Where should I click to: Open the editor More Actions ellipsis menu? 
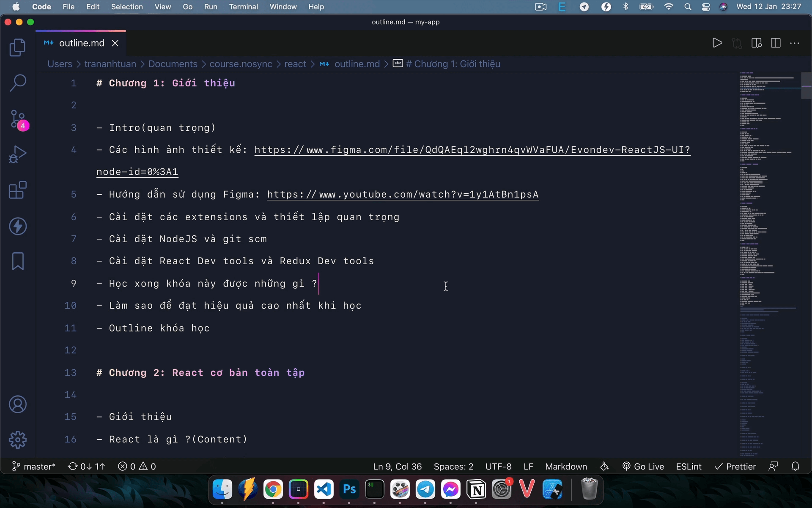pos(795,43)
